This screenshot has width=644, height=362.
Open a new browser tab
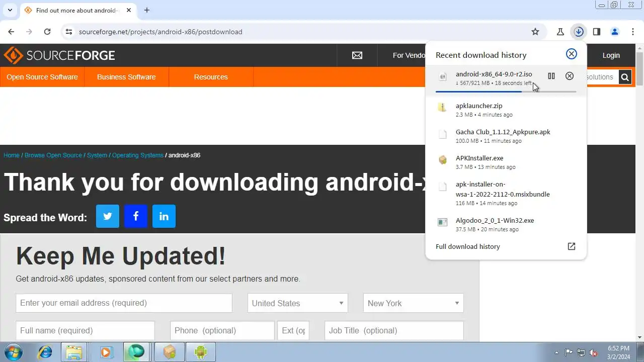[147, 10]
